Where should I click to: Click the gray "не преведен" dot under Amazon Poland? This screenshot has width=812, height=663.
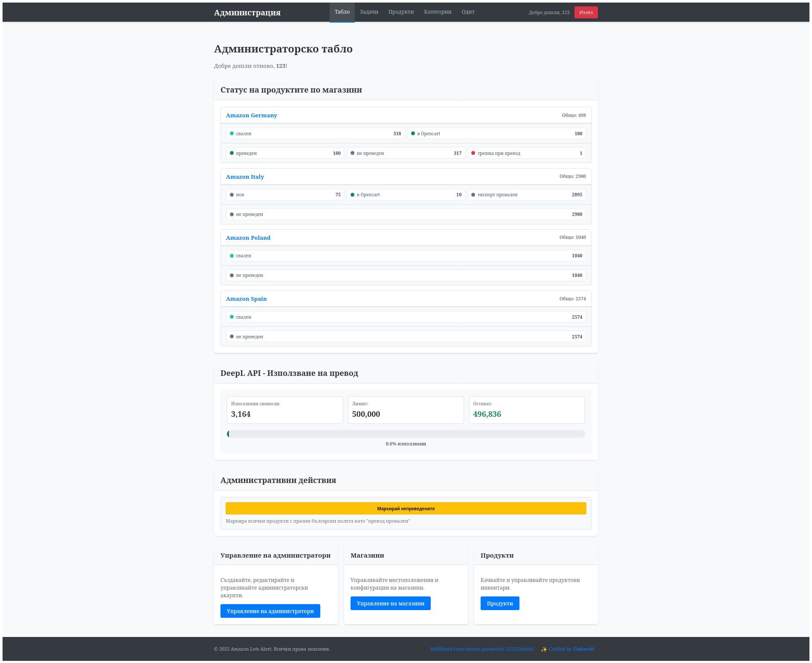tap(232, 275)
